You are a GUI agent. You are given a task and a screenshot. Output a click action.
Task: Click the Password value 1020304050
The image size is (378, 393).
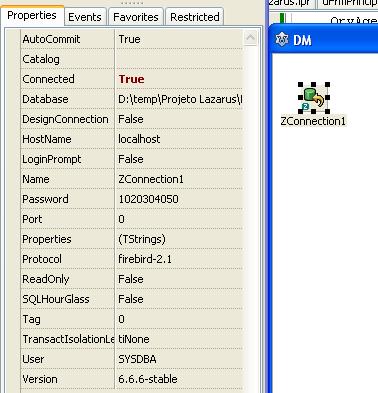[148, 199]
